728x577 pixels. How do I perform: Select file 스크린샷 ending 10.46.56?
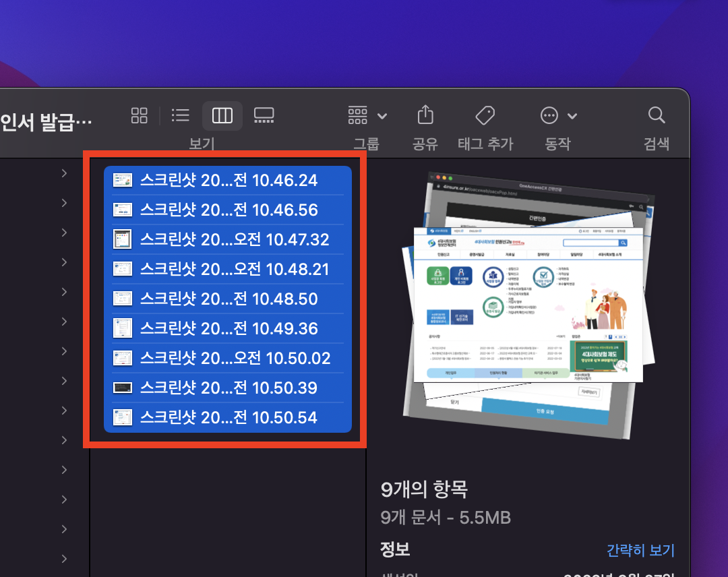pyautogui.click(x=228, y=210)
